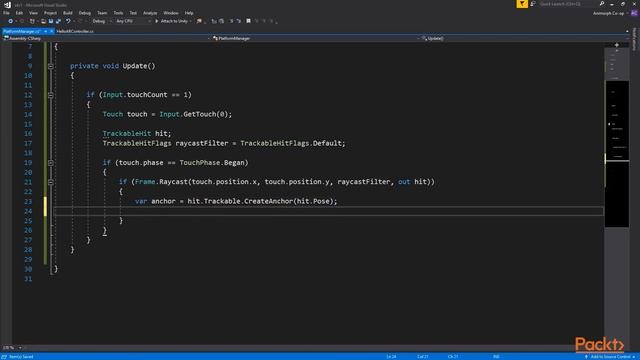Open the Assembly-CSharp project dropdown
Screen dimensions: 640x360
point(106,38)
